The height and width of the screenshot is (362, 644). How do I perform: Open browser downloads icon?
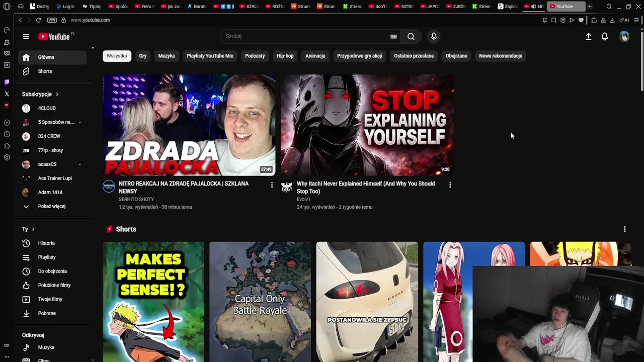[x=612, y=20]
